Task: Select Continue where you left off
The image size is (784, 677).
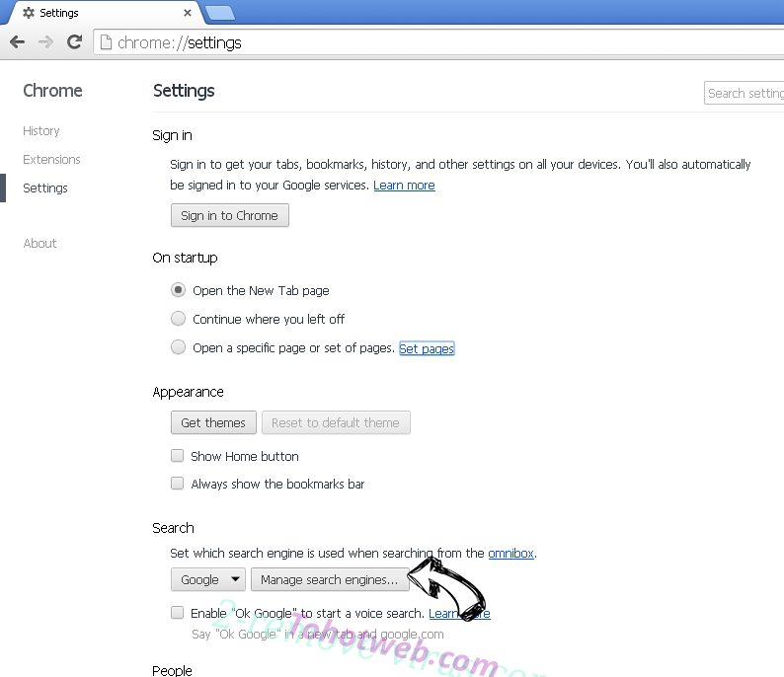Action: coord(178,319)
